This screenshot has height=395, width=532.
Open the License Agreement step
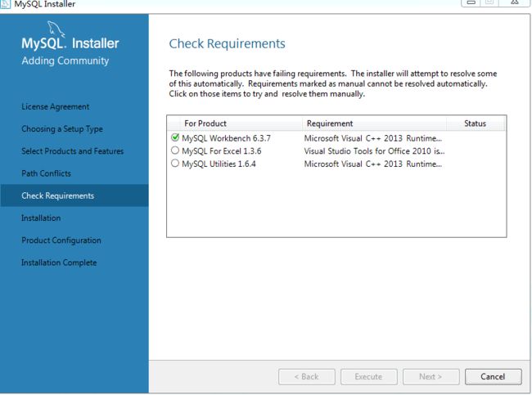pos(56,107)
